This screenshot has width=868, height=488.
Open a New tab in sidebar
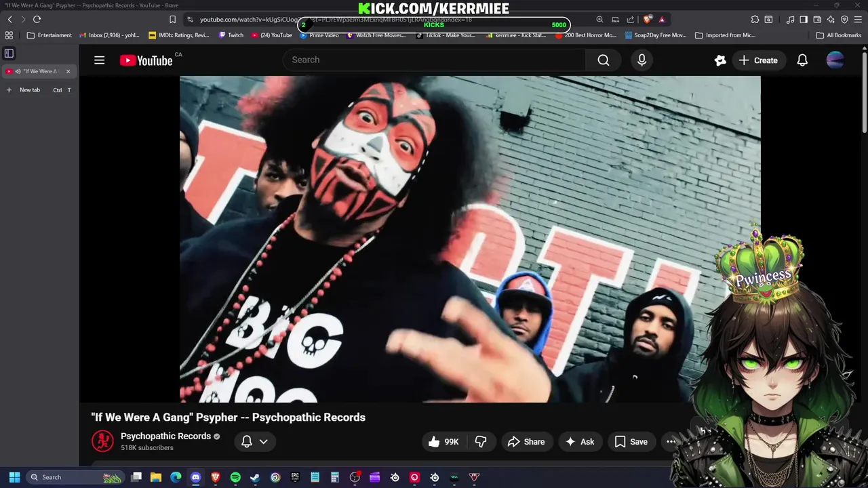point(39,89)
